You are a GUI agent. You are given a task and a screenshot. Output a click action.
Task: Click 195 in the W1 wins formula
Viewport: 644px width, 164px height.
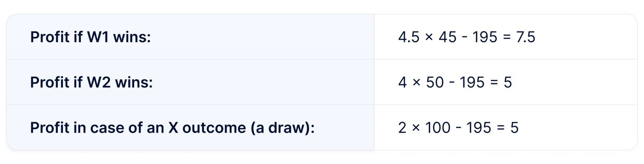click(485, 38)
